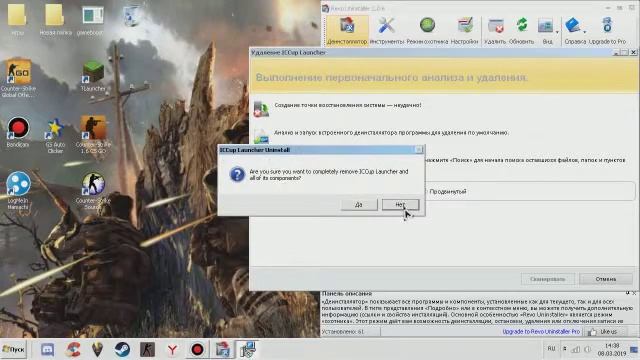Click the Удалить toolbar icon
This screenshot has height=360, width=640.
(495, 31)
